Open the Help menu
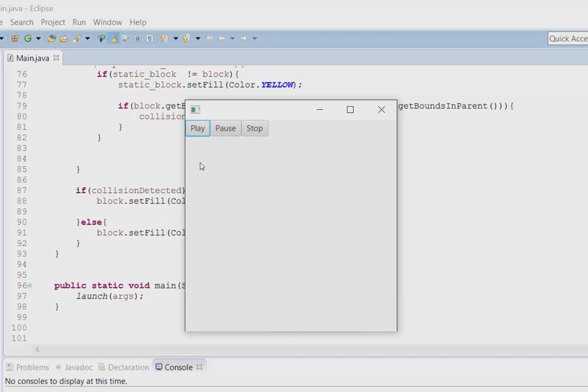This screenshot has width=588, height=392. coord(138,22)
